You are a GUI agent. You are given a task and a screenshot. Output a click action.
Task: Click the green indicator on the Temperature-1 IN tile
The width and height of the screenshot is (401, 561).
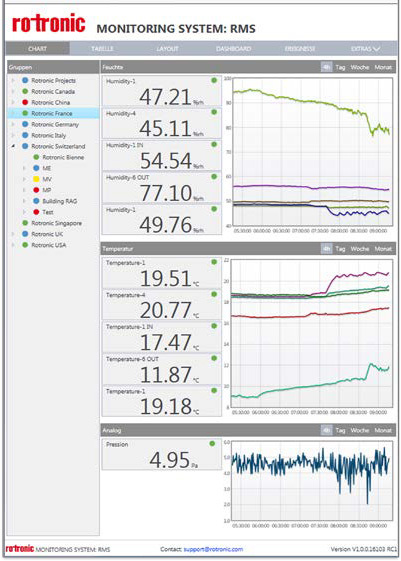pos(214,326)
